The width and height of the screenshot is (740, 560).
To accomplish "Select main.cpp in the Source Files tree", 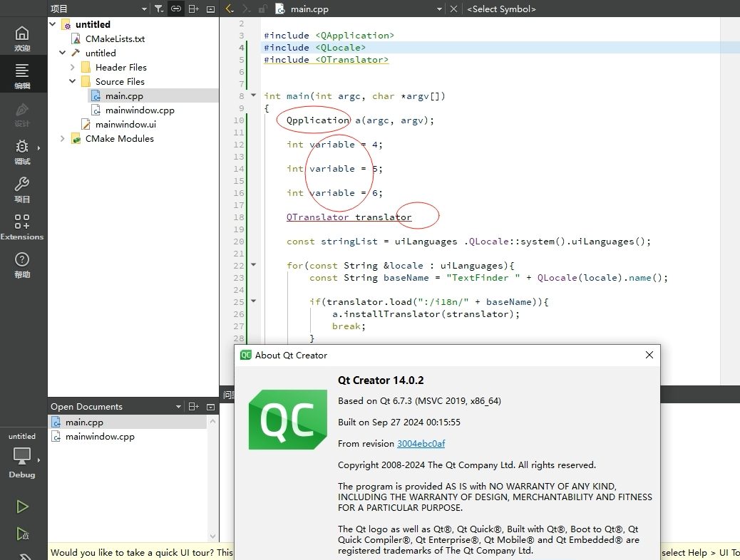I will [x=124, y=95].
